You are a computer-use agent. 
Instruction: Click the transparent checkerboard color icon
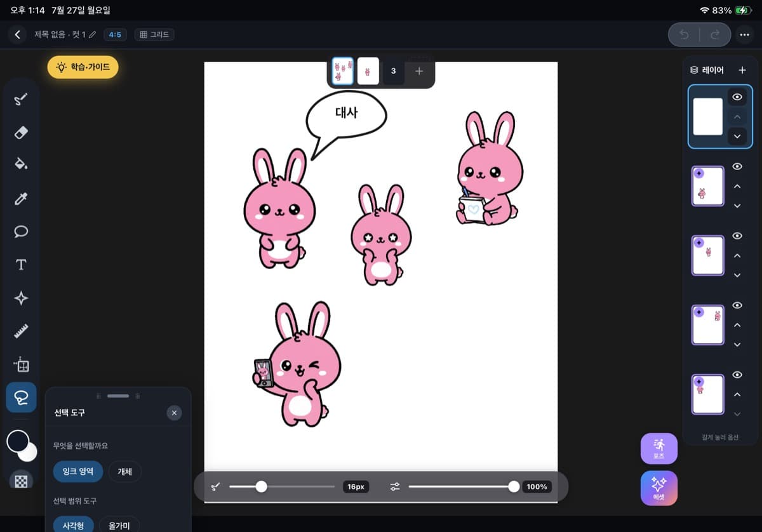(21, 481)
